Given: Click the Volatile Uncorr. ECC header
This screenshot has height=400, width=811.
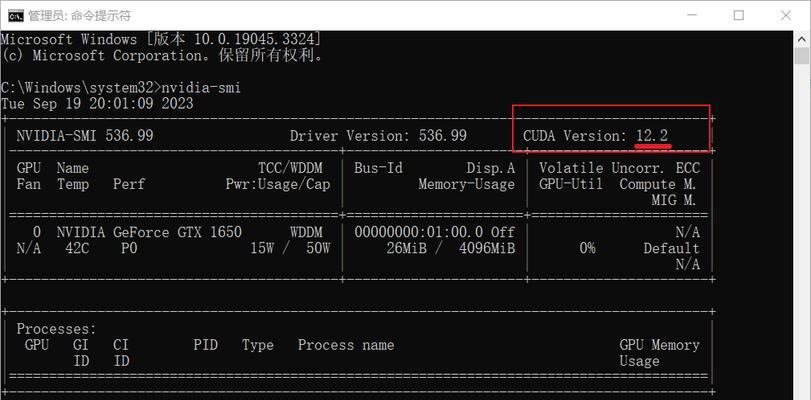Looking at the screenshot, I should coord(620,168).
